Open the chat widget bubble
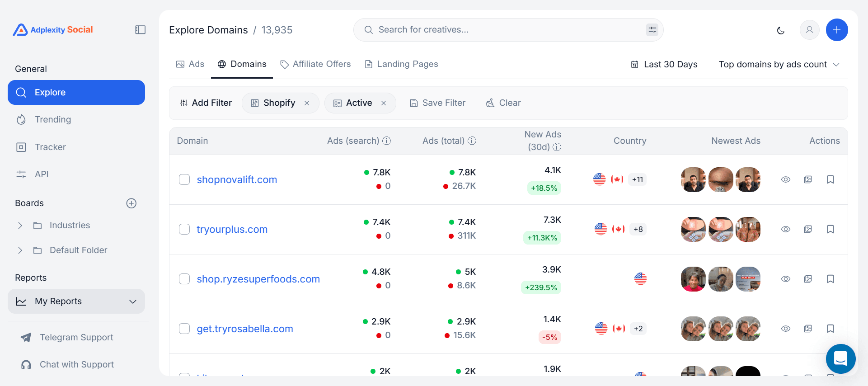 pyautogui.click(x=840, y=359)
